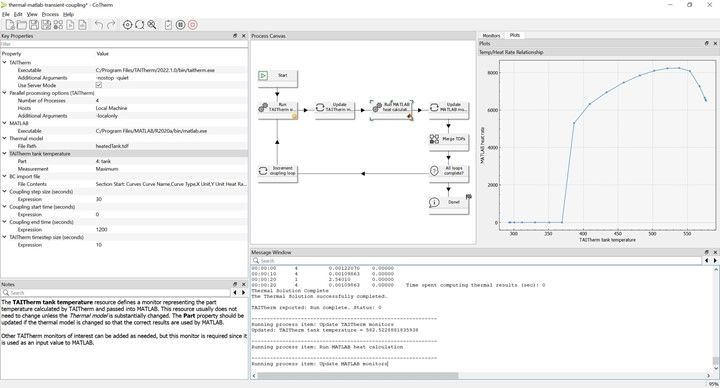Screen dimensions: 720x388
Task: Click the magnifier zoom toolbar icon
Action: pyautogui.click(x=152, y=25)
